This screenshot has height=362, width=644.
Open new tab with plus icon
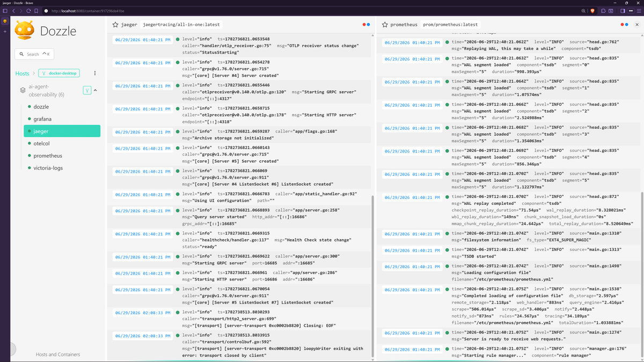[x=5, y=32]
